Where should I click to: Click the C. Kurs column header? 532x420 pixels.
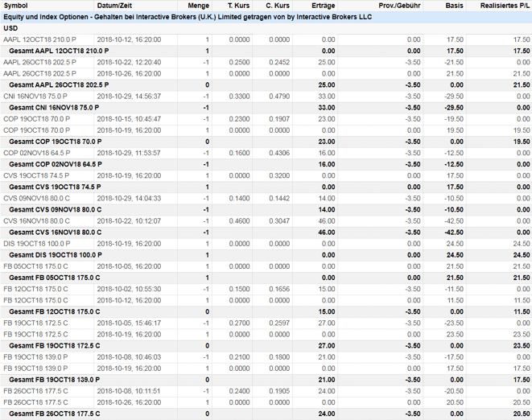pyautogui.click(x=278, y=6)
